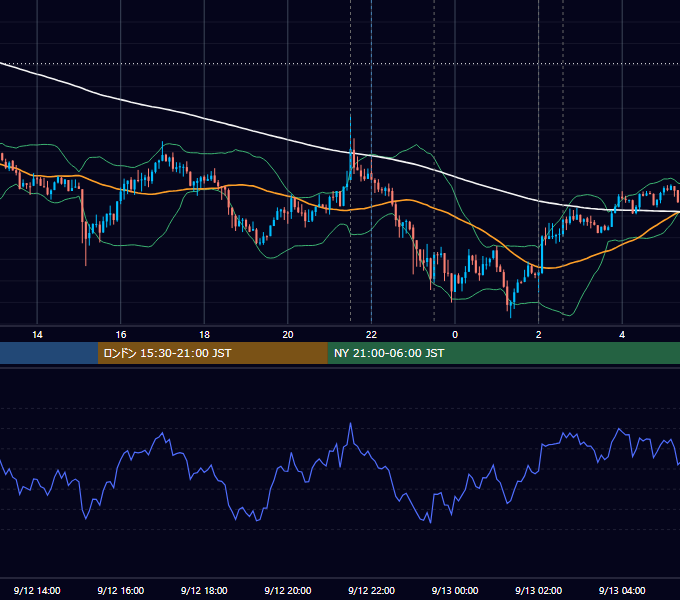The width and height of the screenshot is (680, 600).
Task: Click the lowest candle wick near 1:20
Action: click(510, 310)
